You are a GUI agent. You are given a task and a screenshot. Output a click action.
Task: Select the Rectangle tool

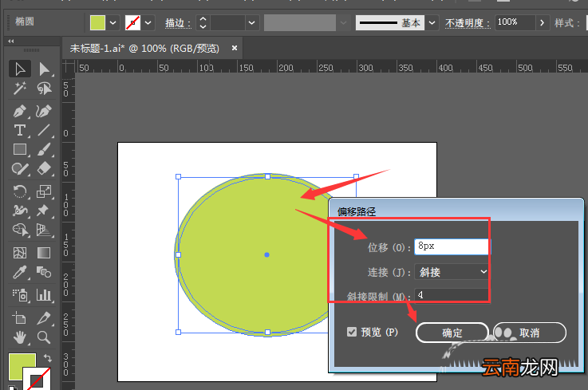20,149
